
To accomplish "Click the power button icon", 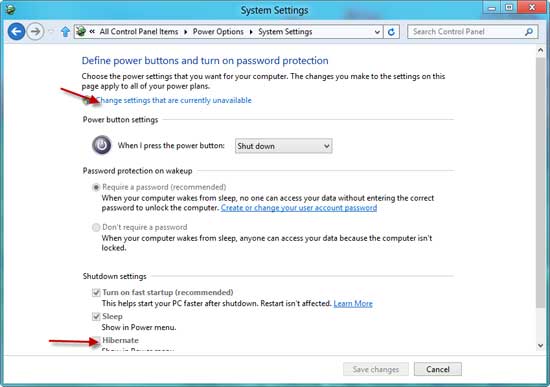I will (x=102, y=145).
